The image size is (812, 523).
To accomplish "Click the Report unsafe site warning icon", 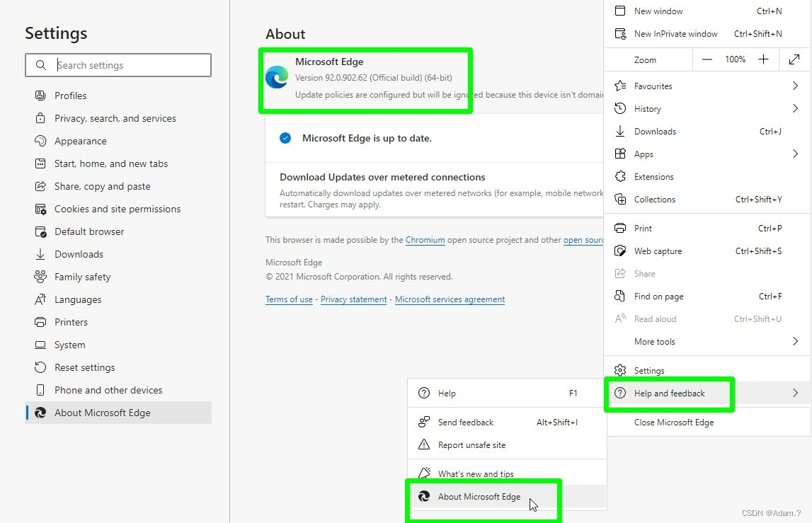I will click(424, 445).
